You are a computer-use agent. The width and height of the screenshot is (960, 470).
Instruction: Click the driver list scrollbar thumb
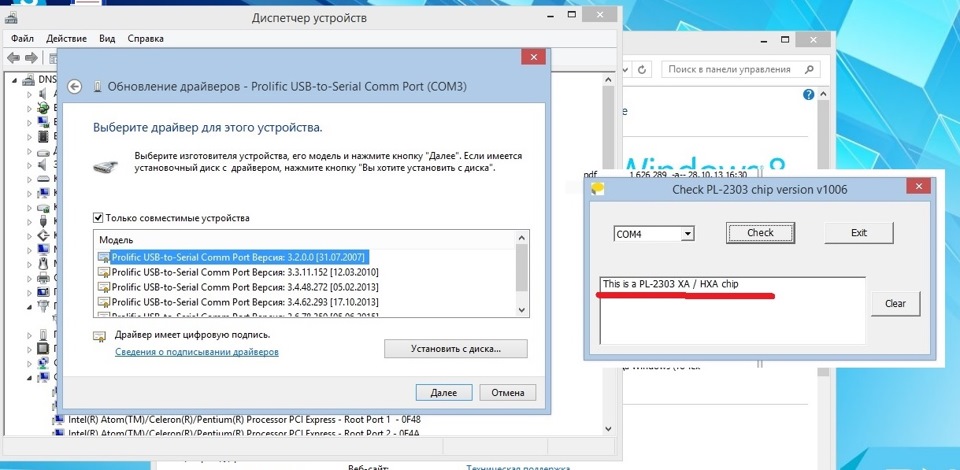[x=522, y=267]
